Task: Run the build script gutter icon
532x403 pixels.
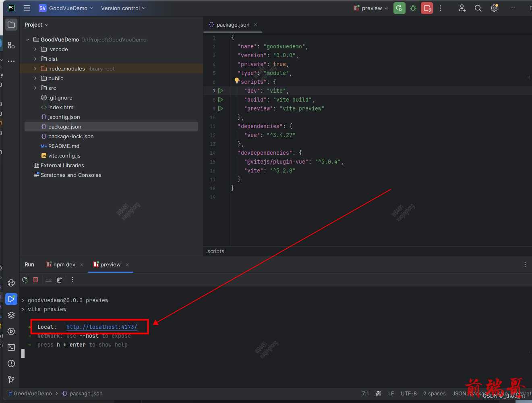Action: (221, 100)
